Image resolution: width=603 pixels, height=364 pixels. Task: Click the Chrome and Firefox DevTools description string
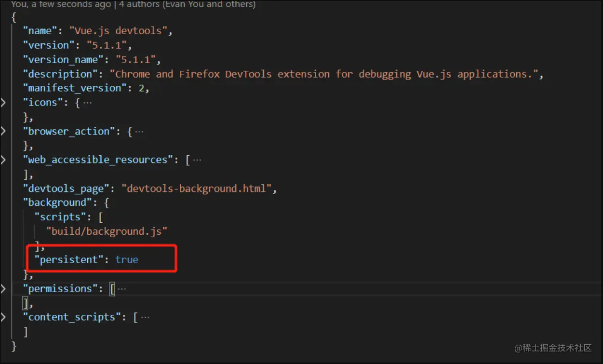324,74
